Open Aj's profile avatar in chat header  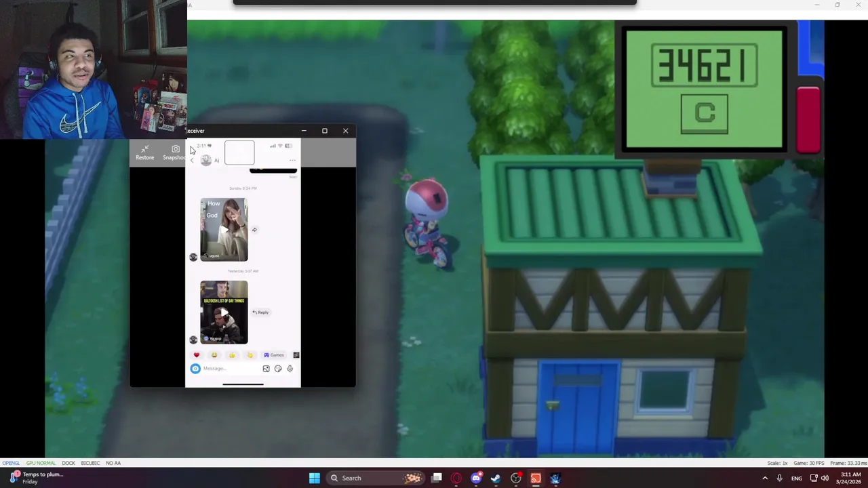coord(206,160)
